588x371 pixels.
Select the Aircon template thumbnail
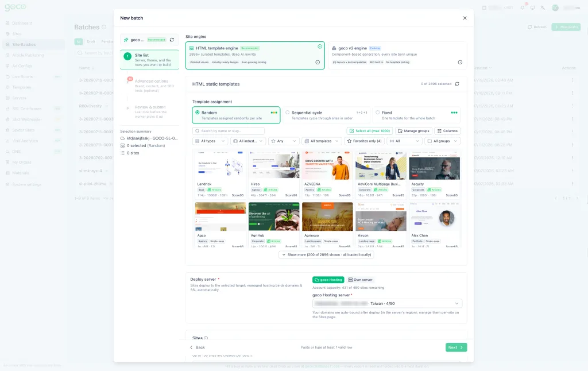coord(381,217)
